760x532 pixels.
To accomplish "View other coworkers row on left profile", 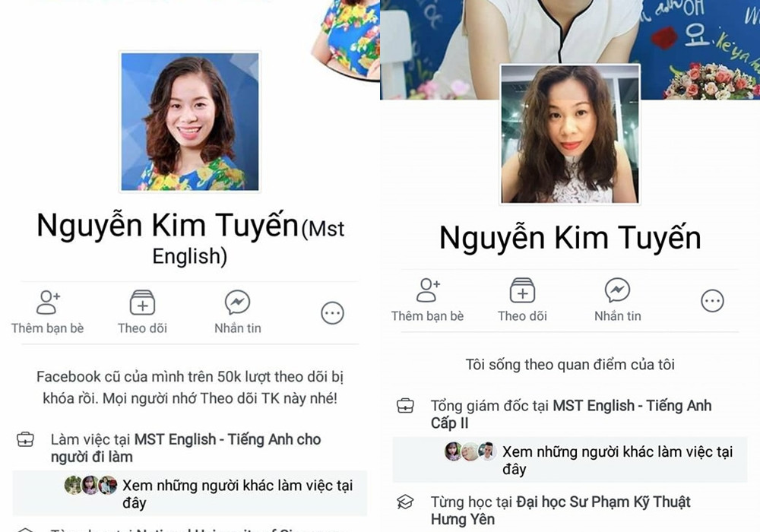I will click(190, 493).
